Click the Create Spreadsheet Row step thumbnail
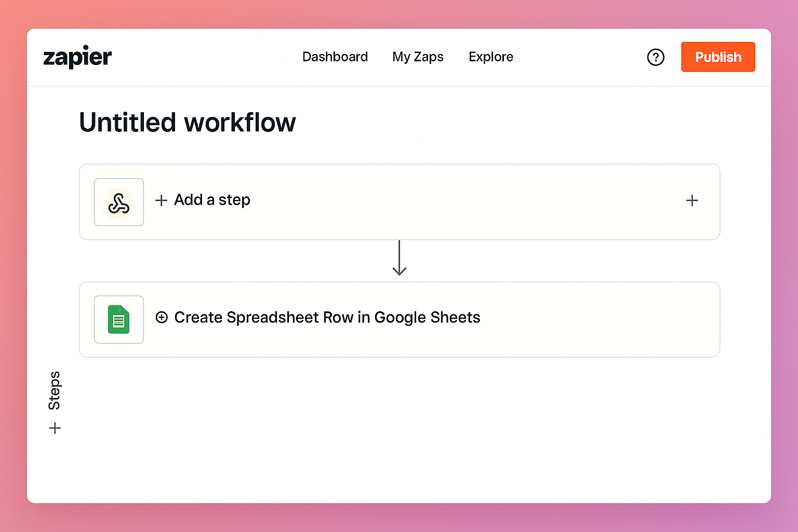The width and height of the screenshot is (798, 532). tap(118, 320)
